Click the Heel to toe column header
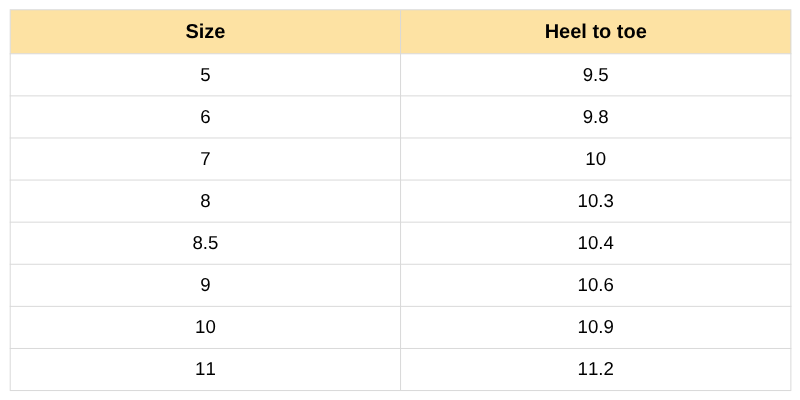The height and width of the screenshot is (400, 800). (x=595, y=31)
